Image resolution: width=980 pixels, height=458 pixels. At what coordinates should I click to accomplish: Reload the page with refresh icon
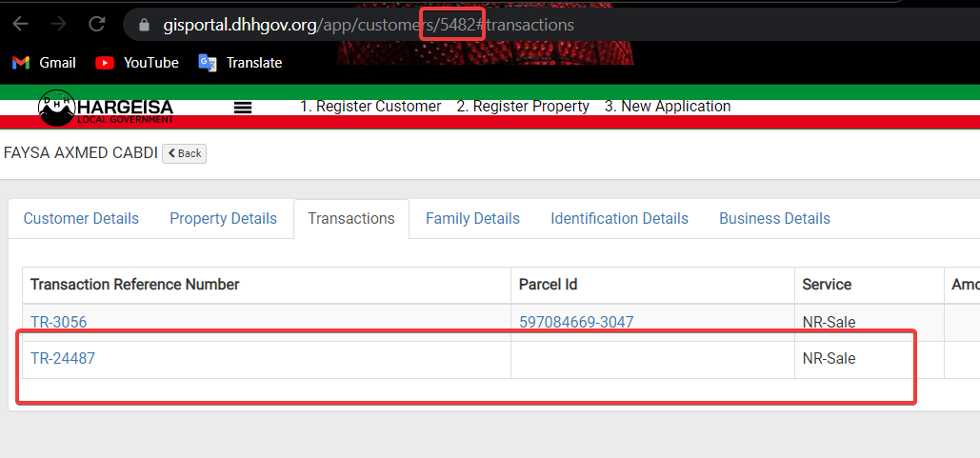coord(96,25)
